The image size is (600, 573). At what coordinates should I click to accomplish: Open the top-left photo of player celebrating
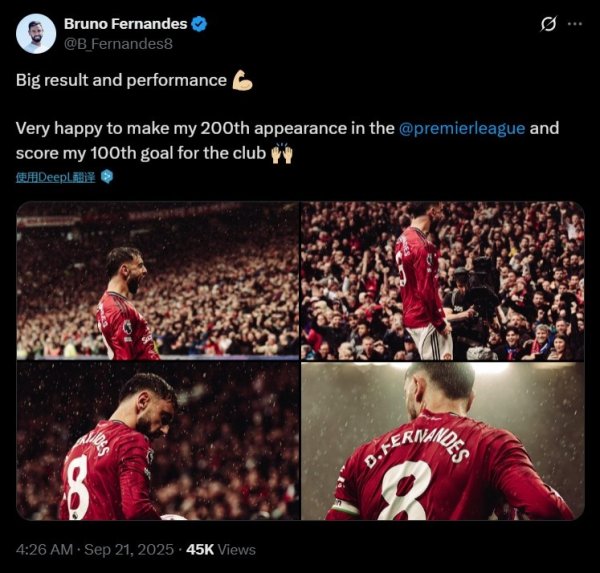157,280
